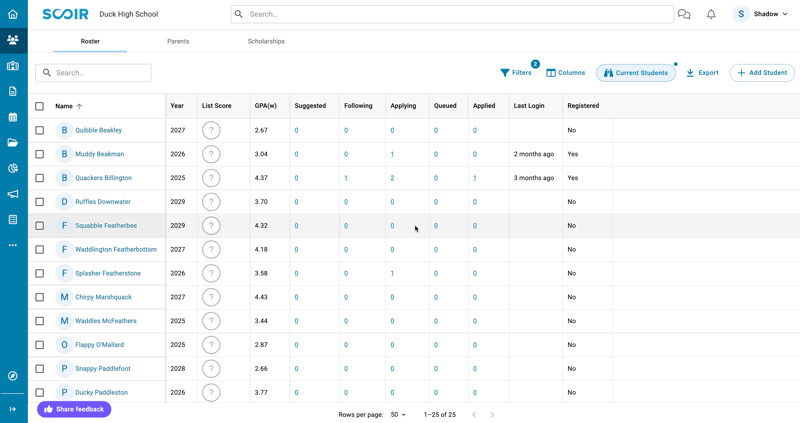800x423 pixels.
Task: Click the Home icon in the sidebar
Action: 13,15
